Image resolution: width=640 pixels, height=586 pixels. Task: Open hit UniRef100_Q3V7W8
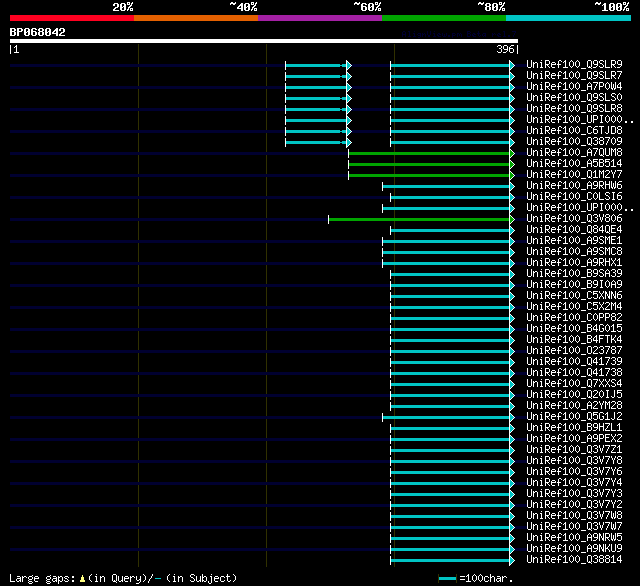click(x=574, y=516)
